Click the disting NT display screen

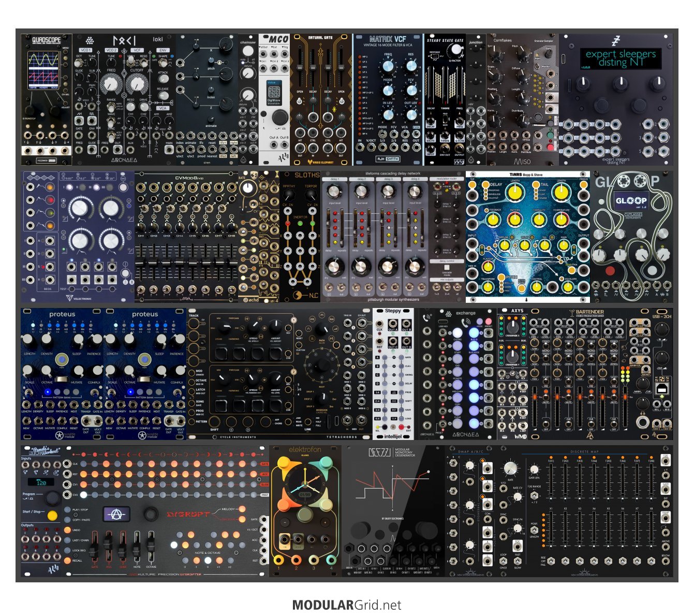point(621,58)
